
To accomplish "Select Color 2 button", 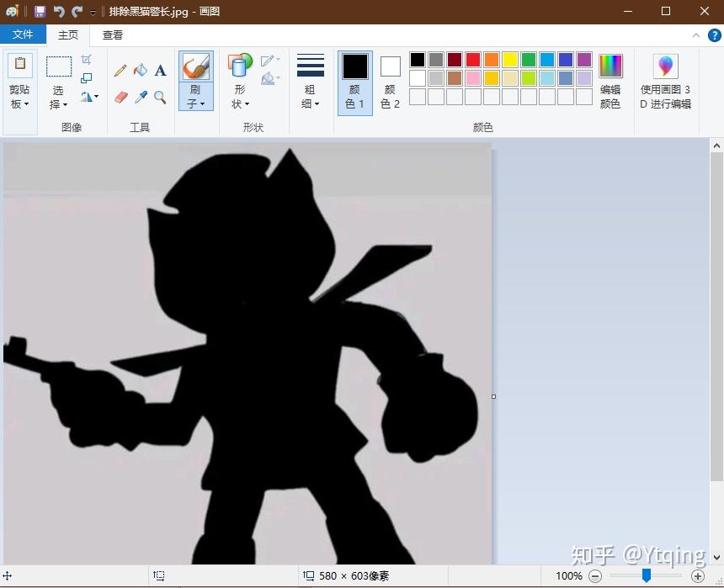I will 390,82.
